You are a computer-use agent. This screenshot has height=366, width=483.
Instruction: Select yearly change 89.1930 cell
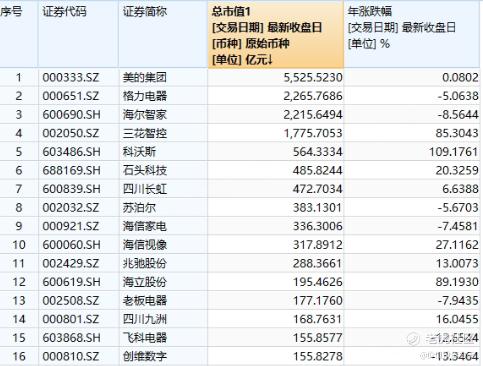tap(412, 282)
